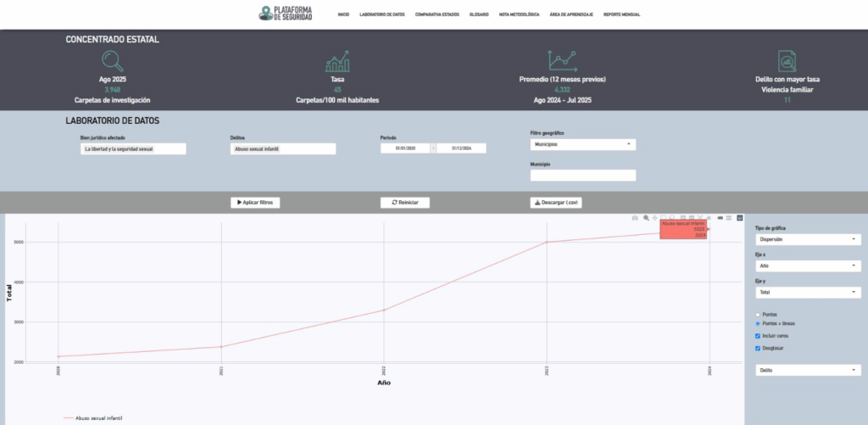Open the Glosario menu item
Viewport: 868px width, 425px height.
[479, 14]
